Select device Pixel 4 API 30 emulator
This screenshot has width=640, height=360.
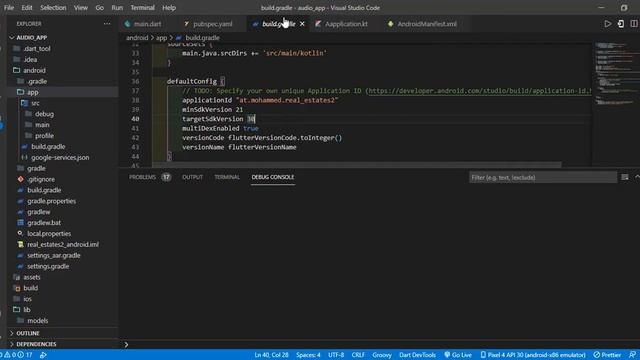pyautogui.click(x=532, y=355)
